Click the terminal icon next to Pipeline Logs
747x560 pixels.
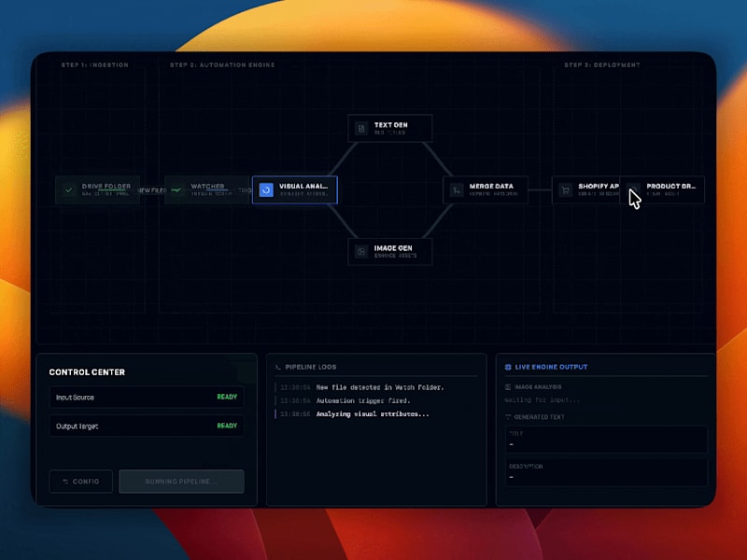tap(277, 366)
